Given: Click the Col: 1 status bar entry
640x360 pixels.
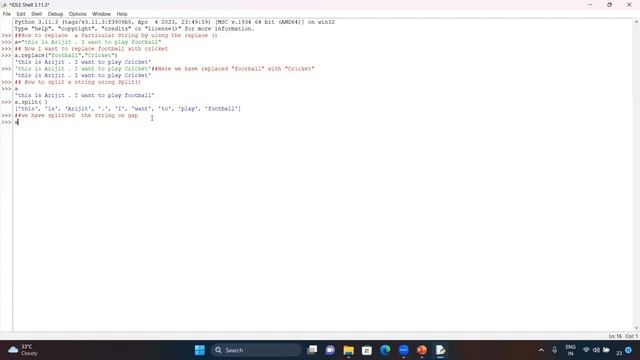Looking at the screenshot, I should click(x=631, y=336).
